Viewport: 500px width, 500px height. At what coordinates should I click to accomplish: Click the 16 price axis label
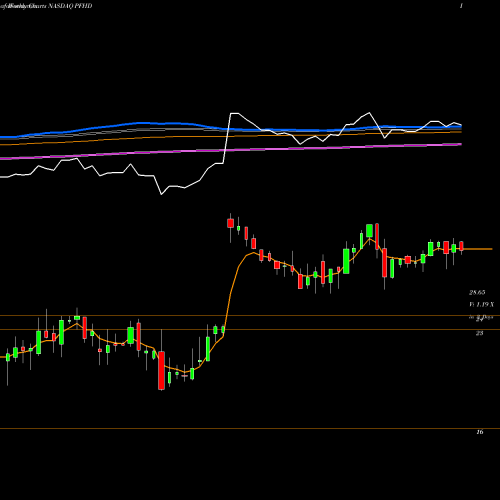click(x=479, y=432)
